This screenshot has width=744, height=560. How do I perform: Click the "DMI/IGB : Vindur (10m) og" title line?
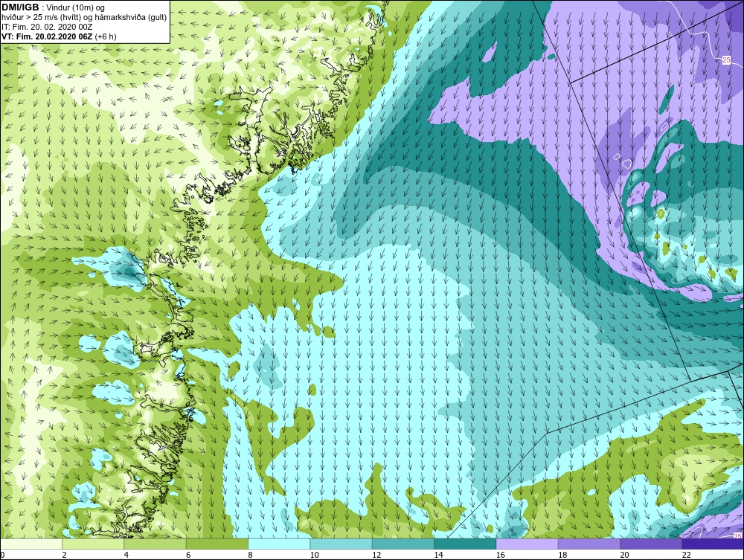54,7
